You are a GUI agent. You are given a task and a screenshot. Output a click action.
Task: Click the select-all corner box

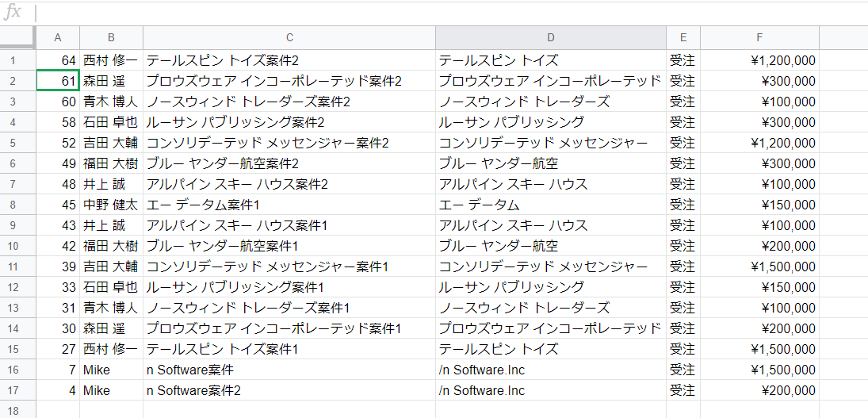(17, 38)
